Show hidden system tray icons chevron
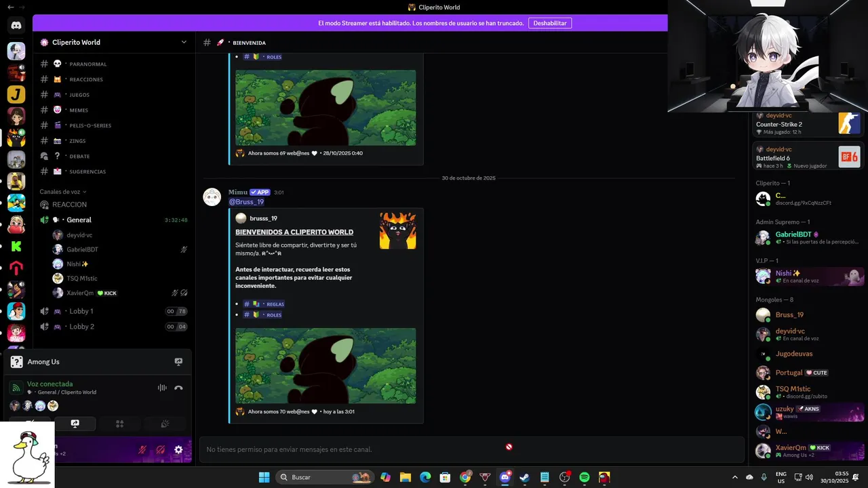 click(x=734, y=477)
